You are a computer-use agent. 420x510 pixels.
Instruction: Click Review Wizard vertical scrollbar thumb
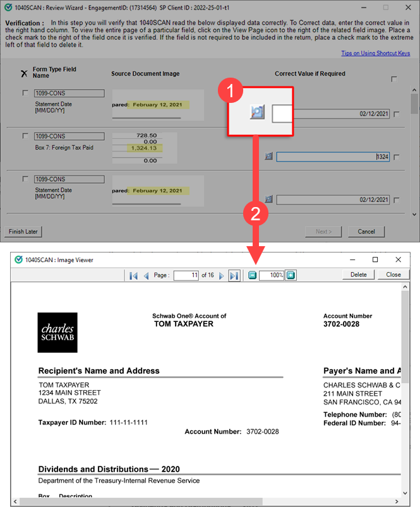tap(414, 104)
